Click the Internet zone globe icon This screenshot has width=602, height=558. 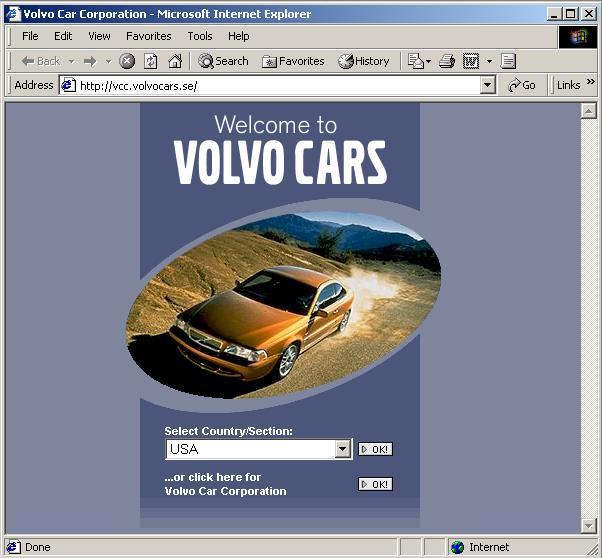click(457, 547)
